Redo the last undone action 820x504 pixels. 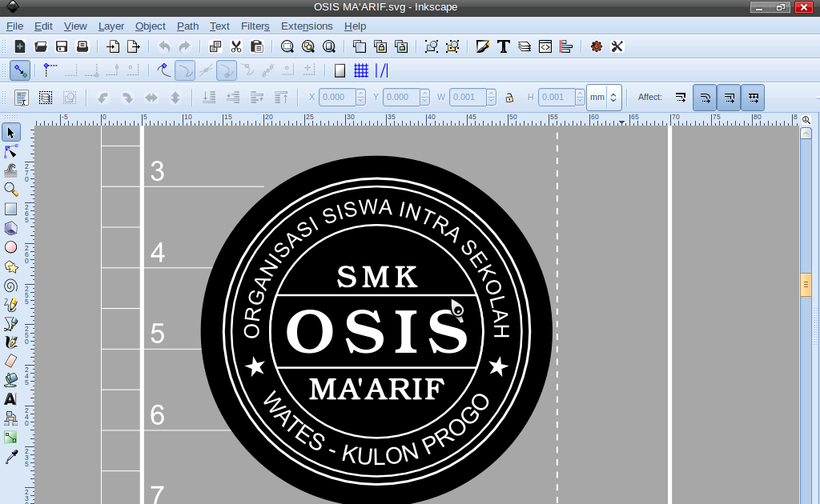[185, 46]
